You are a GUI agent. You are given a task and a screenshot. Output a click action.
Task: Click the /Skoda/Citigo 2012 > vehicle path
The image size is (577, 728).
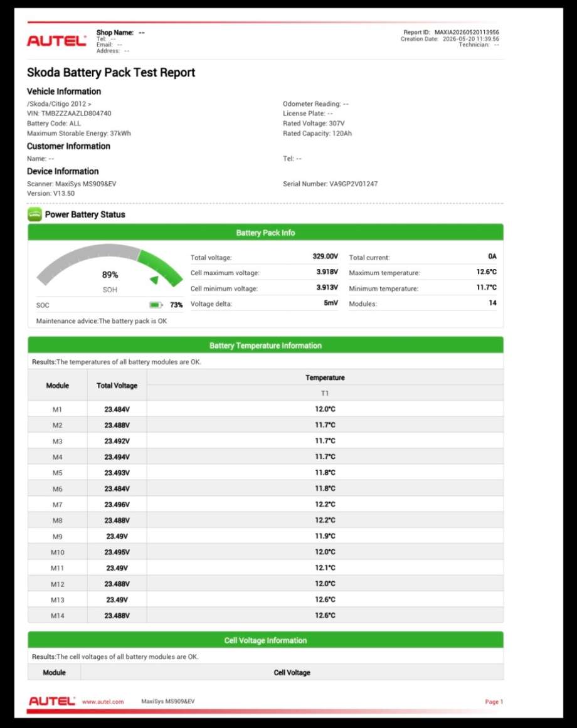point(59,103)
